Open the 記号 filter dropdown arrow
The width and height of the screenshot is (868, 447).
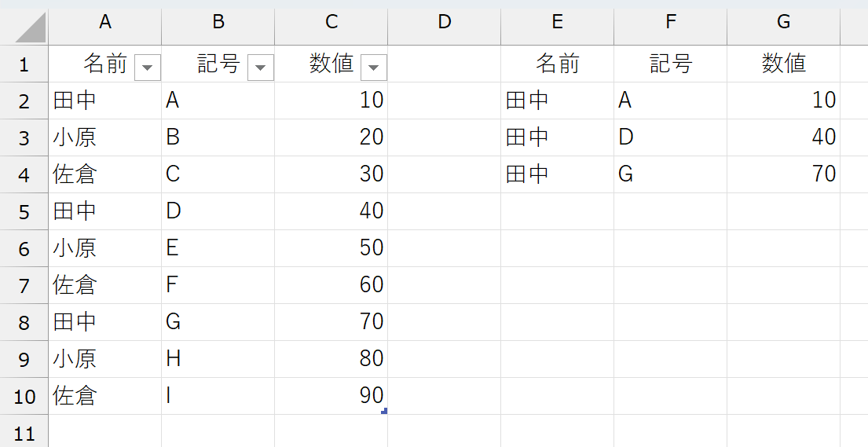(261, 68)
